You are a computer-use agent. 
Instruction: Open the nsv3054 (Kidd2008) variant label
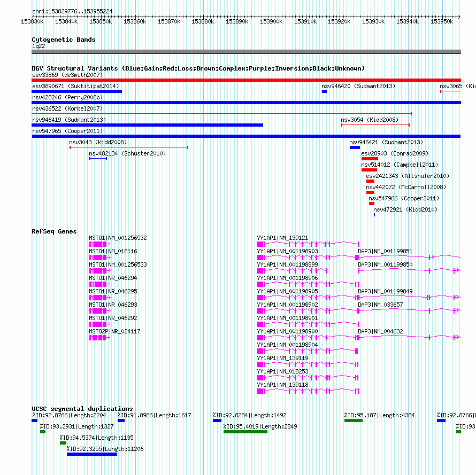pos(370,120)
